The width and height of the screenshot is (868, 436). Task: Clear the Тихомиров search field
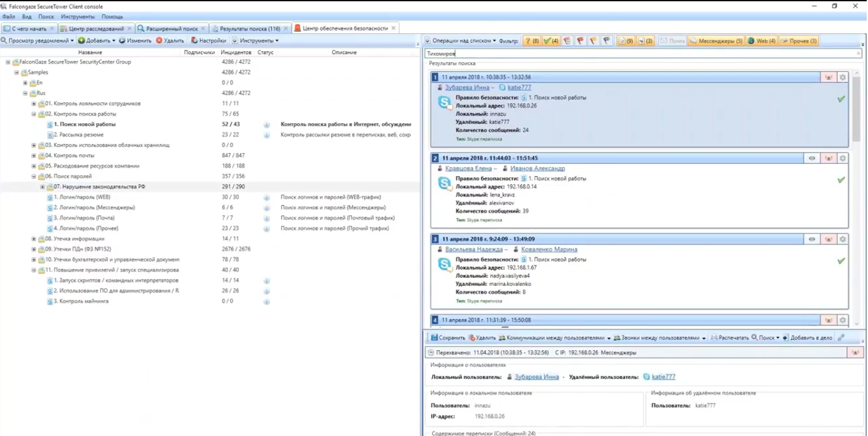pos(858,54)
